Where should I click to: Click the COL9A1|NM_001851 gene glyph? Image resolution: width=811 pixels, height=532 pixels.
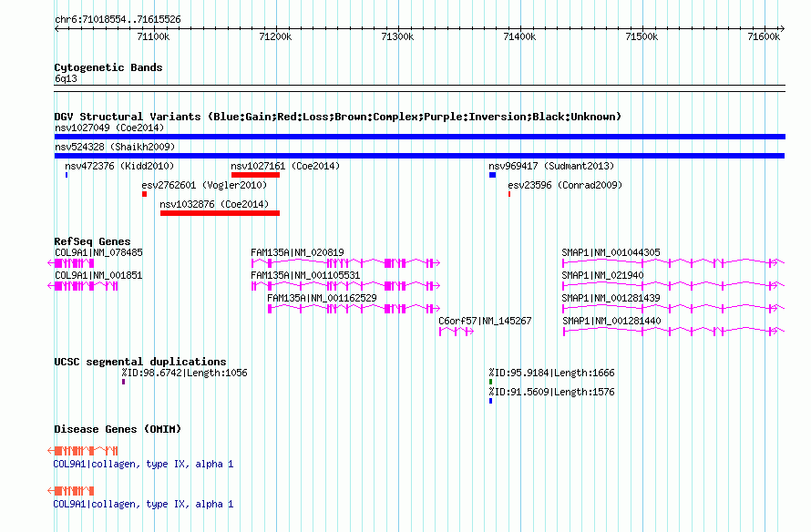83,286
